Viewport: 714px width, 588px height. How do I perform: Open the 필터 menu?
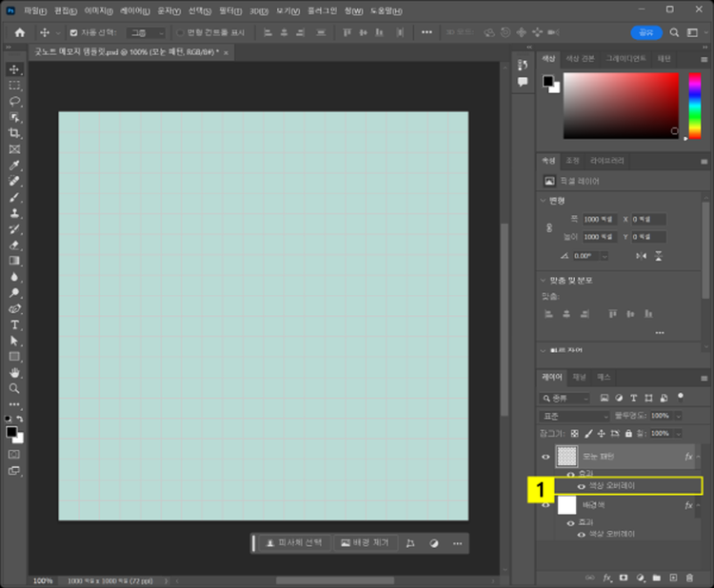point(228,10)
